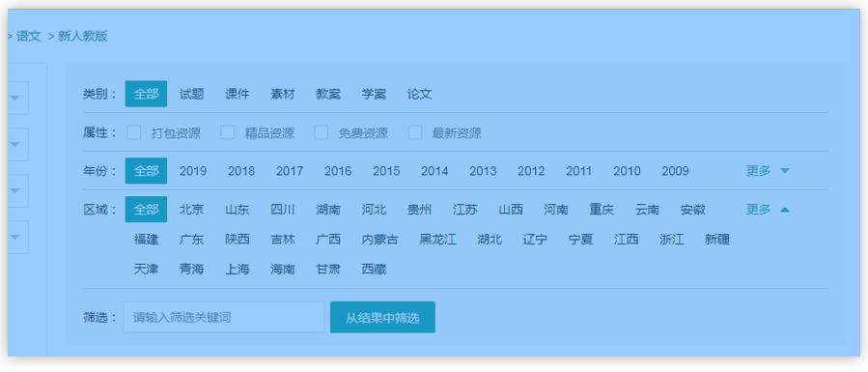Image resolution: width=868 pixels, height=372 pixels.
Task: Check the 免费资源 checkbox
Action: point(322,133)
